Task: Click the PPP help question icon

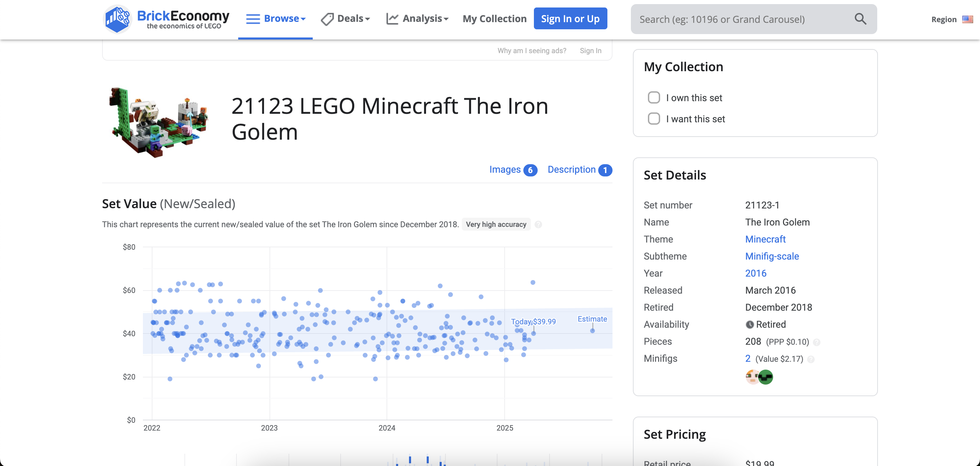Action: point(816,342)
